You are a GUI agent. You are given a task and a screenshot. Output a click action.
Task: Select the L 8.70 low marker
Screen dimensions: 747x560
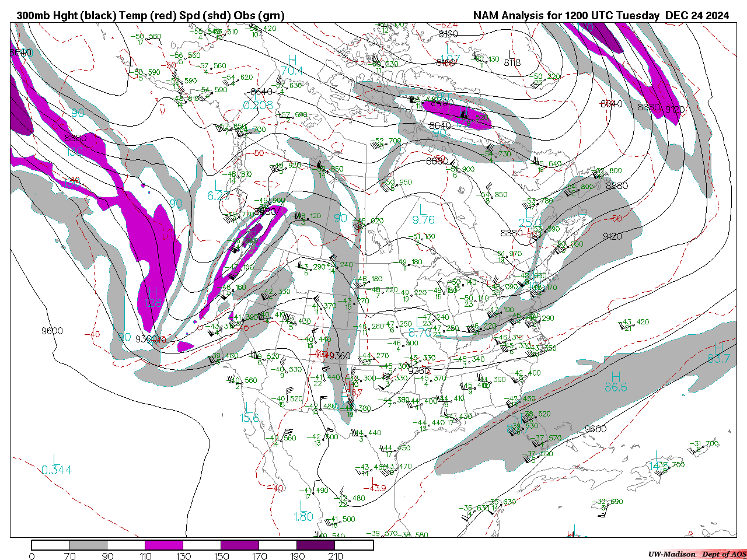[420, 327]
